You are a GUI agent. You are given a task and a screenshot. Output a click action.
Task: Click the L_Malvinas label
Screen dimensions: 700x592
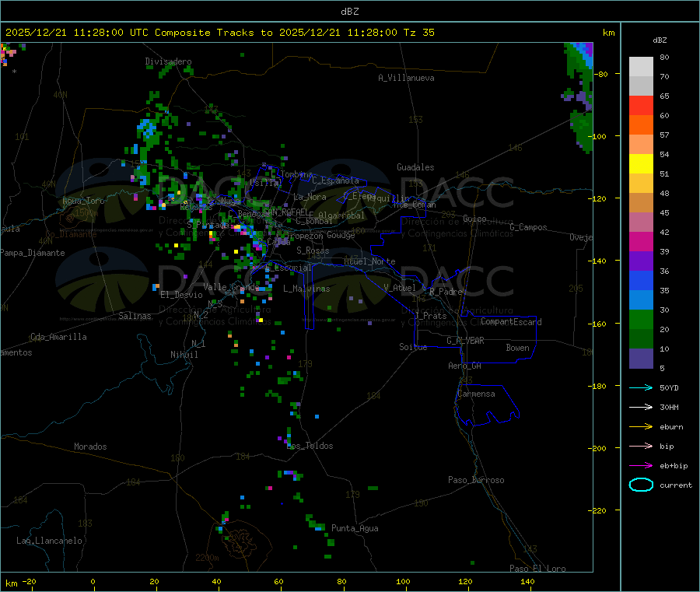click(306, 289)
